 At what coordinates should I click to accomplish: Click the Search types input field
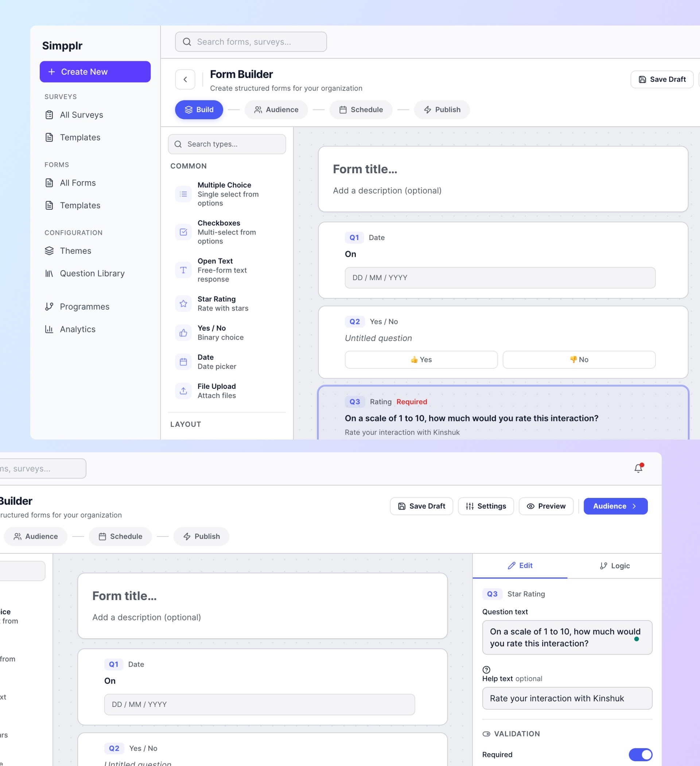tap(227, 144)
